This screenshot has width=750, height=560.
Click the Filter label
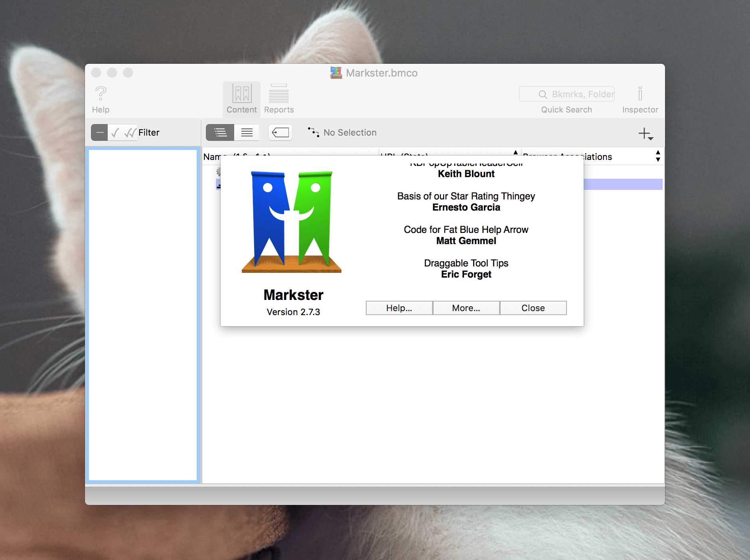click(x=149, y=132)
